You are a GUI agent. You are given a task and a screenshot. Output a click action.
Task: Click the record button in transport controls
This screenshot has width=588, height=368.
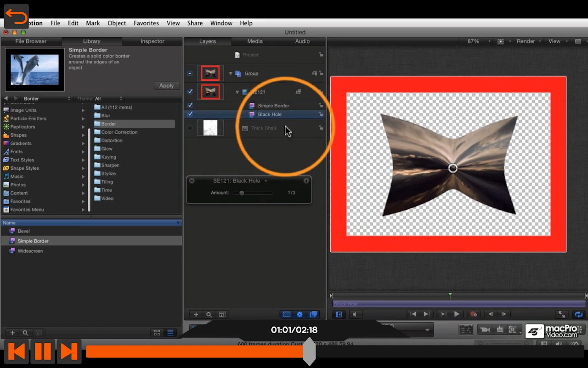473,314
